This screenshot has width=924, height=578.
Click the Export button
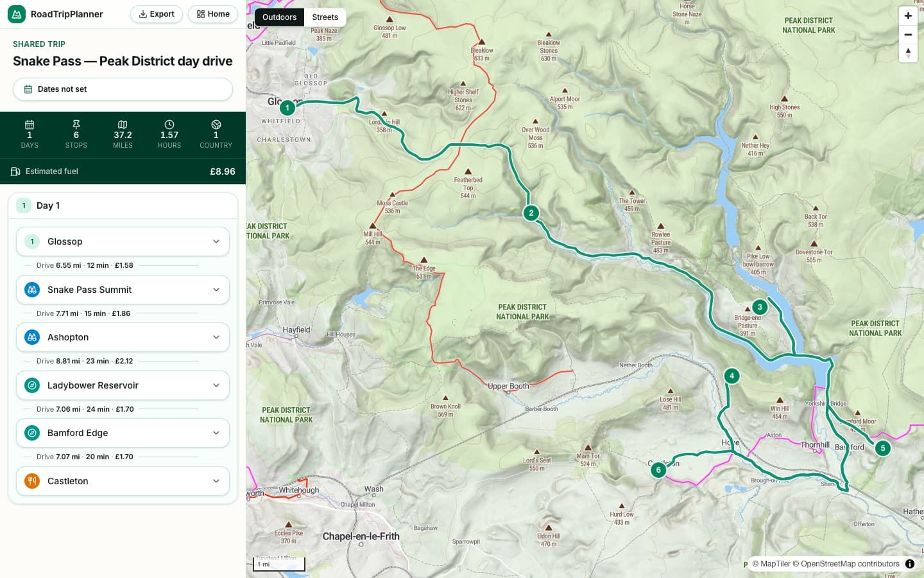157,14
